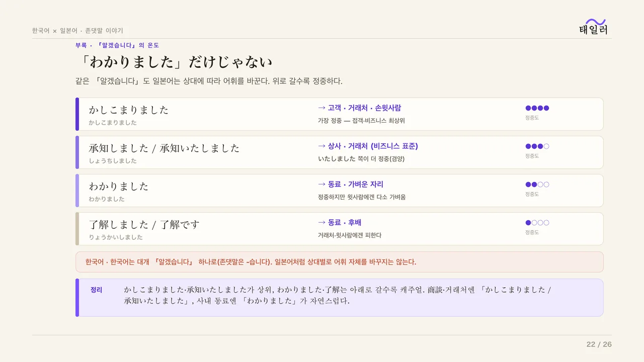Click the reading しょうちしました
Viewport: 644px width, 362px height.
(113, 161)
